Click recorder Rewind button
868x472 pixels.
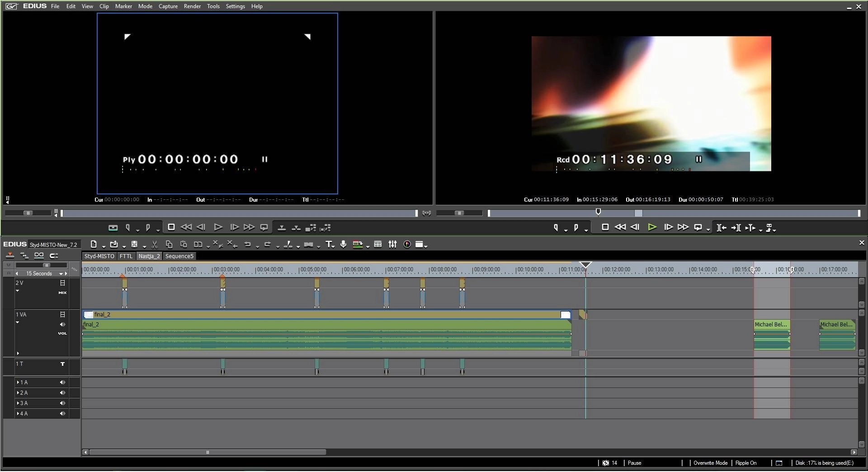620,227
